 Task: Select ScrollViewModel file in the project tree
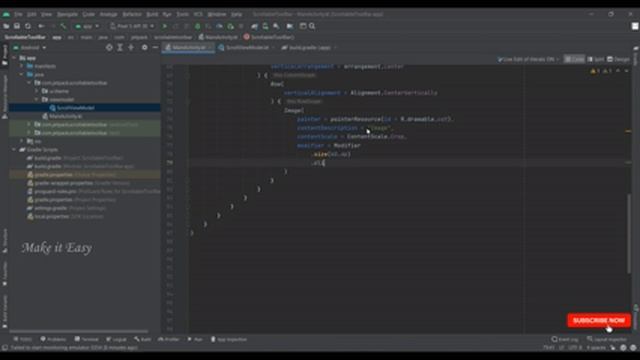coord(76,108)
